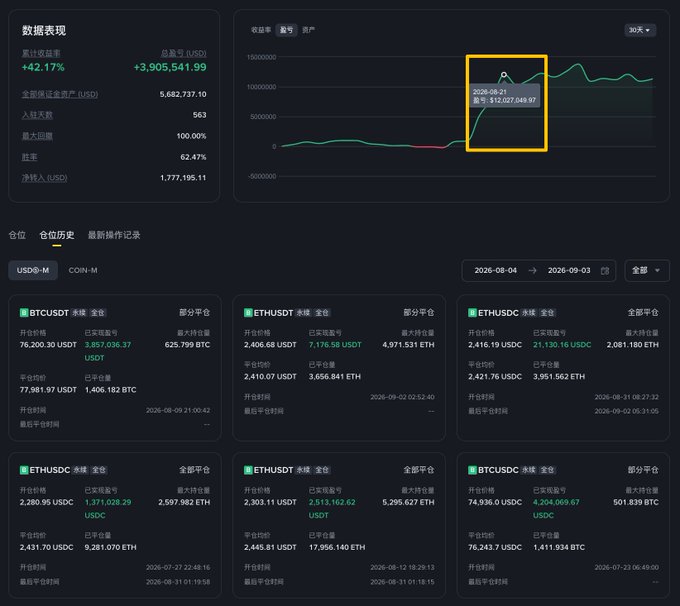The image size is (680, 606).
Task: Click the BTCUSDC pair name
Action: pyautogui.click(x=498, y=470)
